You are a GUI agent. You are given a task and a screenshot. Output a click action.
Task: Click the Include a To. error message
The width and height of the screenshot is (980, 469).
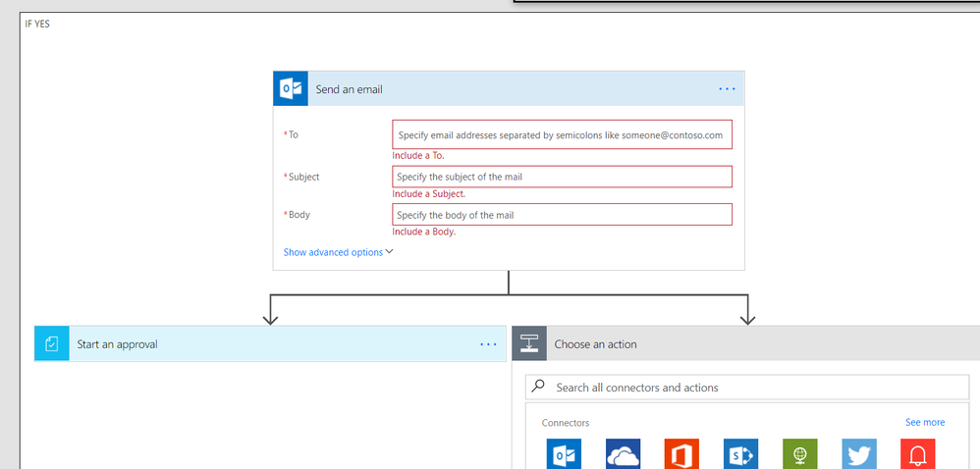418,155
